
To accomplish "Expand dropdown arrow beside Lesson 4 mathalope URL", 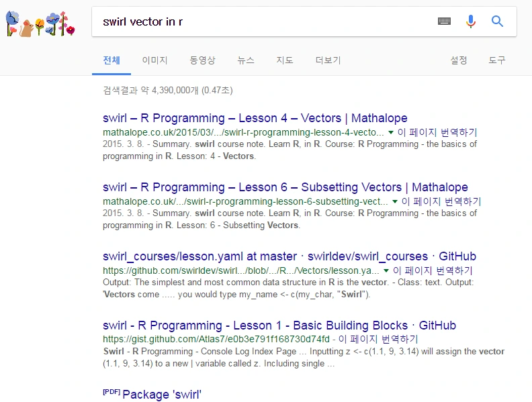I will click(x=391, y=132).
